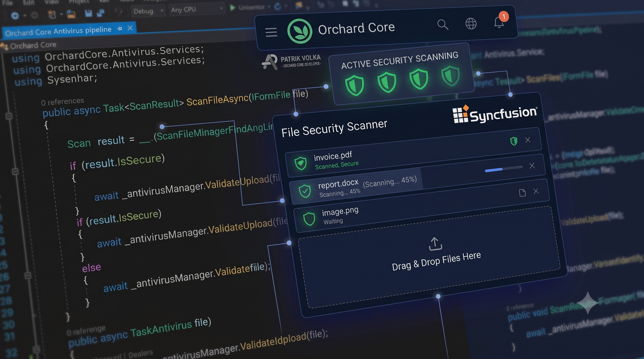
Task: Open a file with the orange folder icon
Action: click(x=71, y=14)
